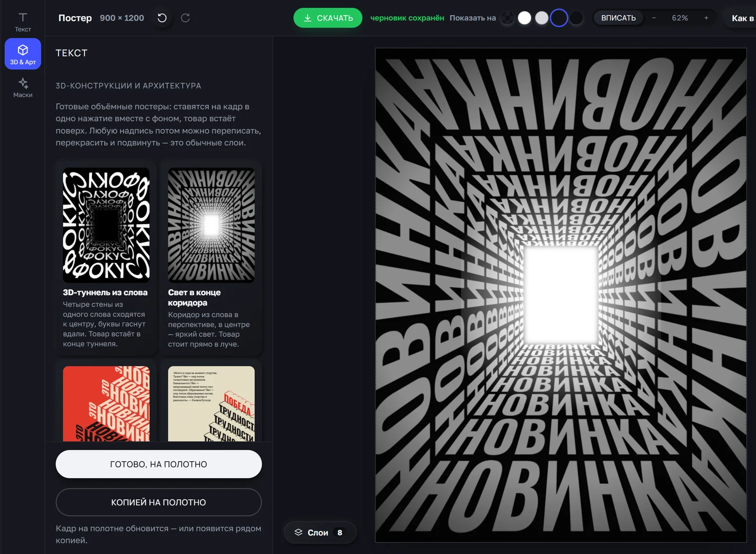This screenshot has width=756, height=554.
Task: Click the Свет в конце коридора title
Action: point(194,298)
